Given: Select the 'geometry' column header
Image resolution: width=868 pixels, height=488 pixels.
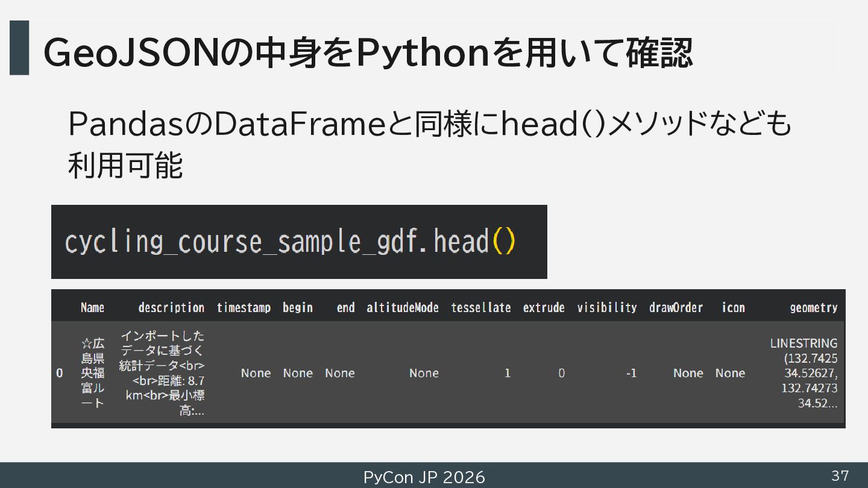Looking at the screenshot, I should click(x=814, y=307).
